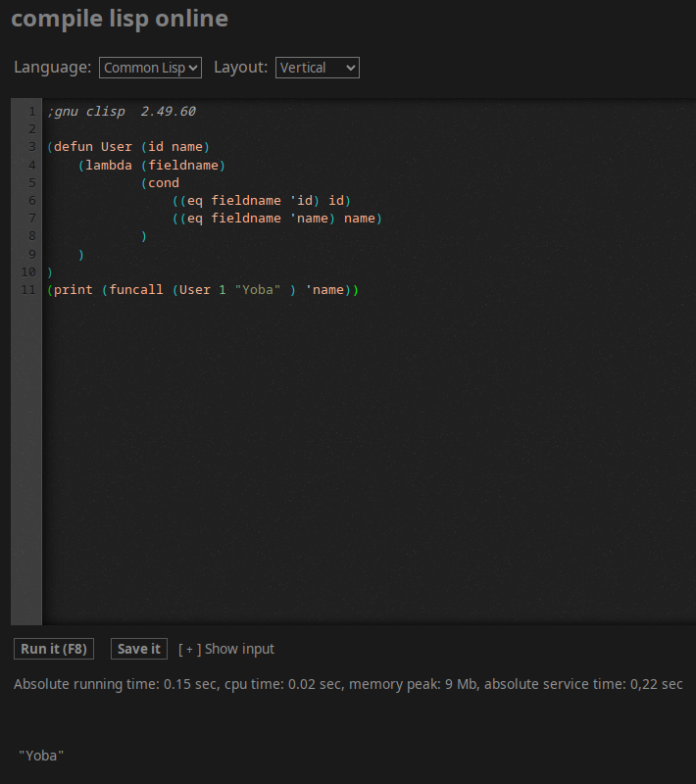Click the quoted symbol 'id on line 6
The image size is (696, 784).
(301, 201)
